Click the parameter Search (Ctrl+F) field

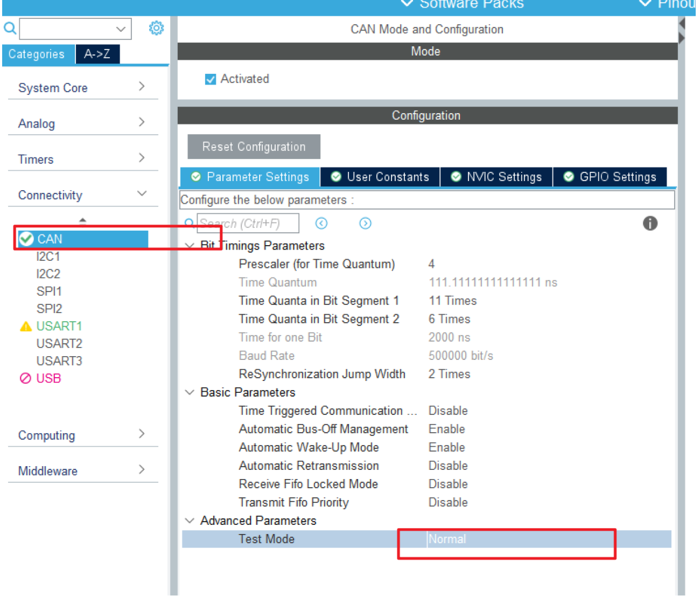248,223
